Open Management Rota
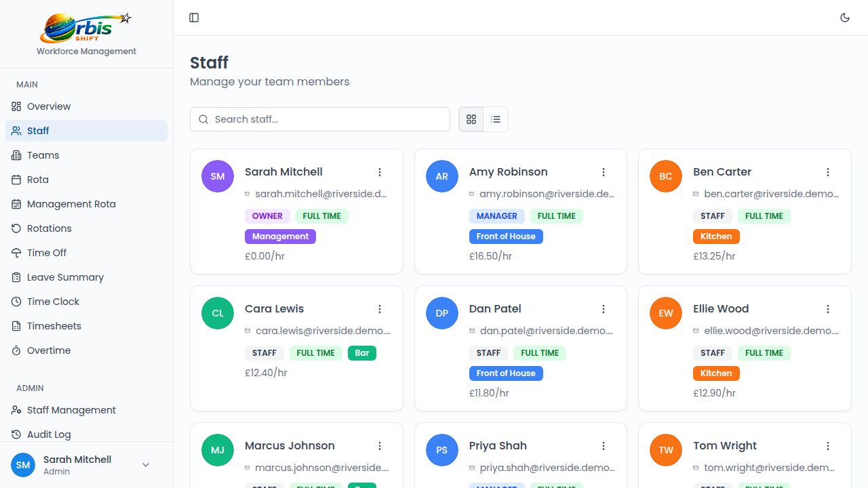Viewport: 868px width, 488px height. (x=86, y=204)
